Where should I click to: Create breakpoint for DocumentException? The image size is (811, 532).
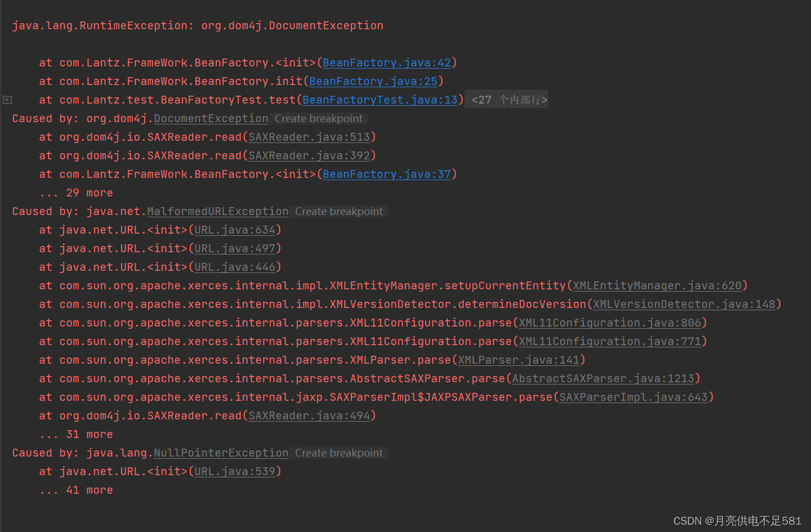pos(319,119)
